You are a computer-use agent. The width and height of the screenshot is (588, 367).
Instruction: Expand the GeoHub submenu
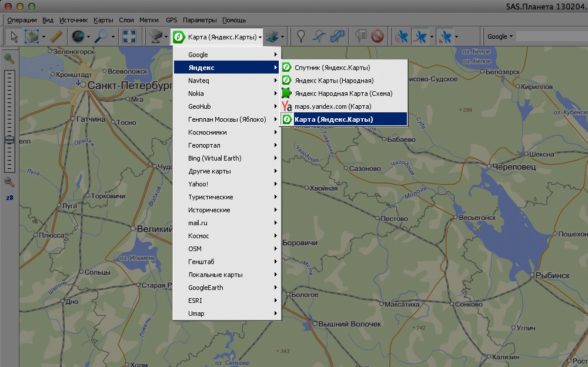(227, 106)
